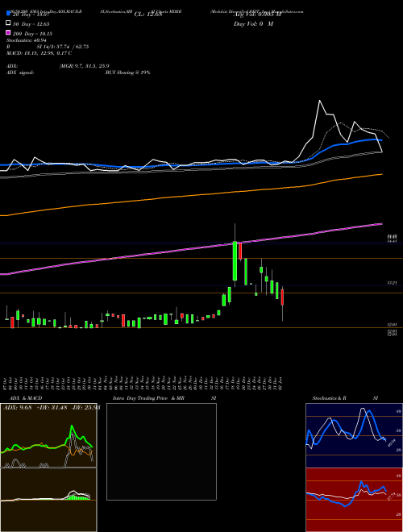Click the 'Stochastics & R' panel title
The image size is (403, 532).
(329, 398)
